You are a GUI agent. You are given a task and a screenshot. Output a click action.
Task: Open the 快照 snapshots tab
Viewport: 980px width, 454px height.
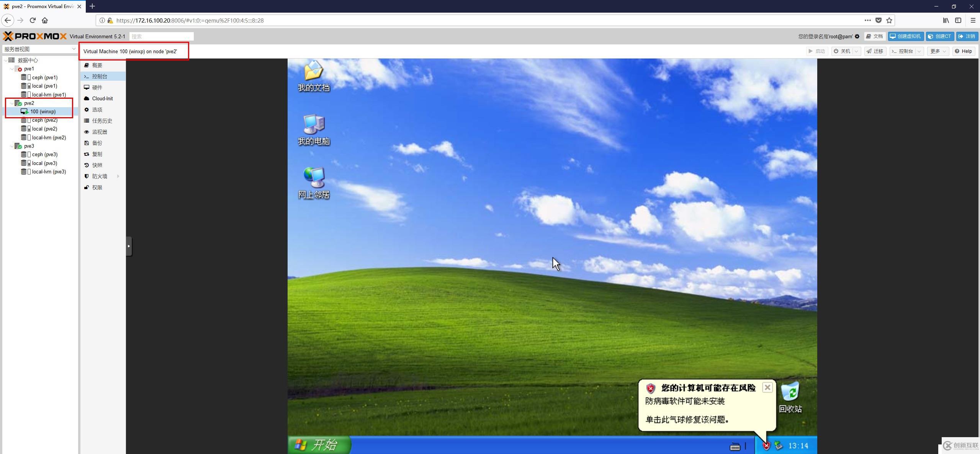(x=97, y=165)
